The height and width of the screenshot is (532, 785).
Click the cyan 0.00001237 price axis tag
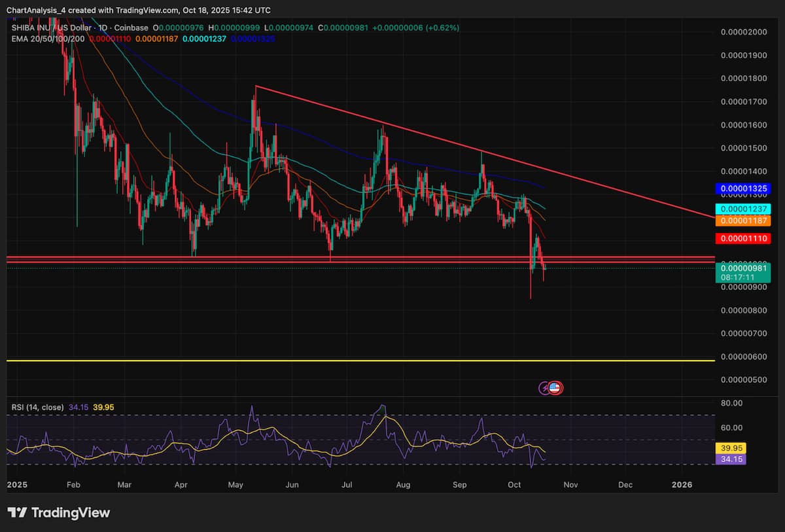742,209
